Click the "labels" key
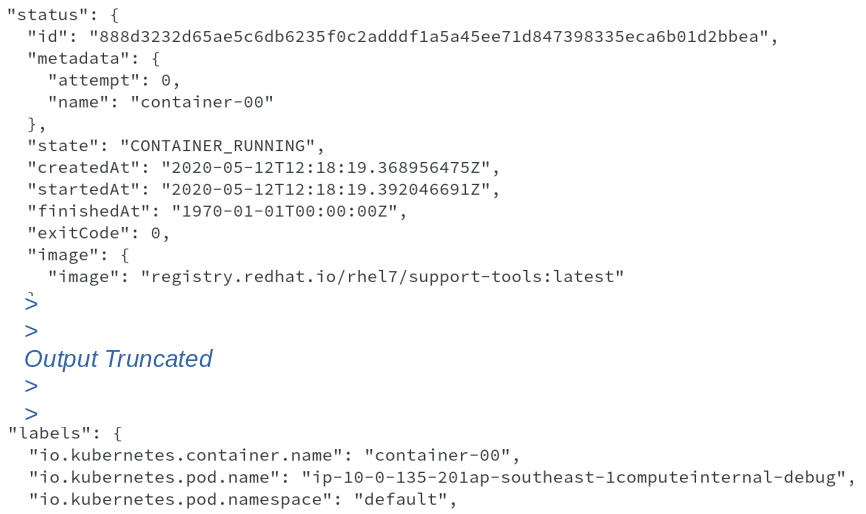The height and width of the screenshot is (514, 866). click(50, 434)
